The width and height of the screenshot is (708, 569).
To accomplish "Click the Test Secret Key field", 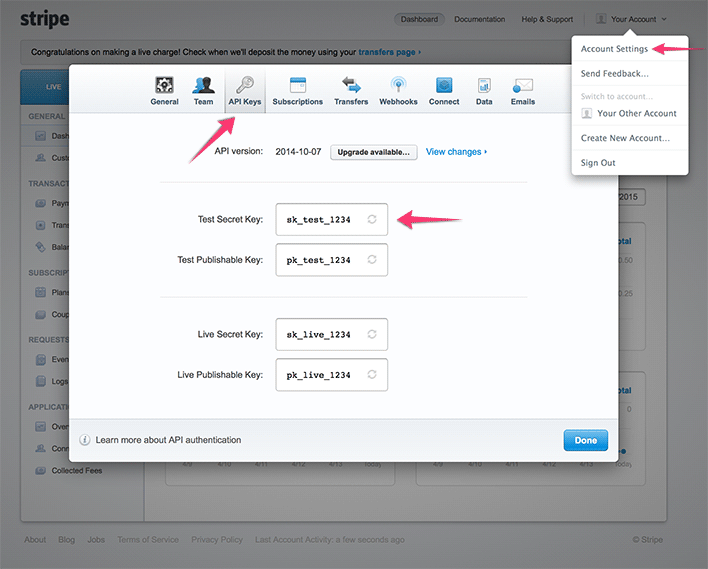I will point(331,219).
